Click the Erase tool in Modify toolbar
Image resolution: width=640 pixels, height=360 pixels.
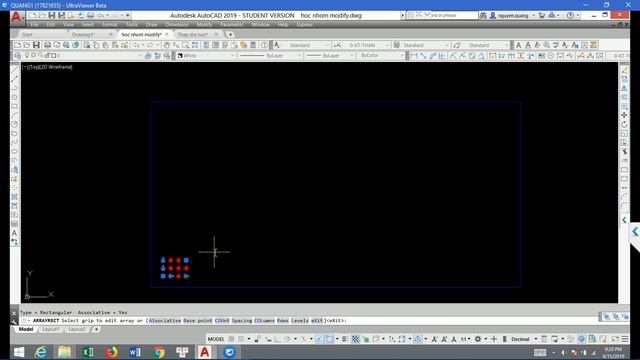click(x=624, y=70)
